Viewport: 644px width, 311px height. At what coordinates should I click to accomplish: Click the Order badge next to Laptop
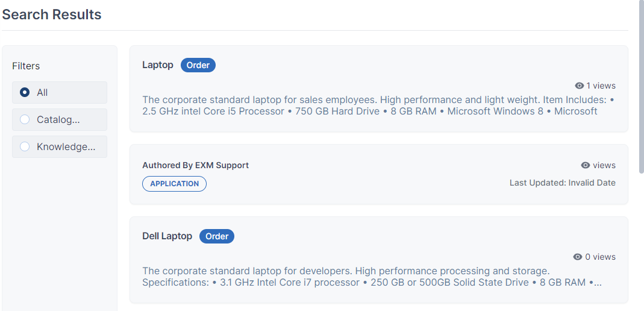198,65
